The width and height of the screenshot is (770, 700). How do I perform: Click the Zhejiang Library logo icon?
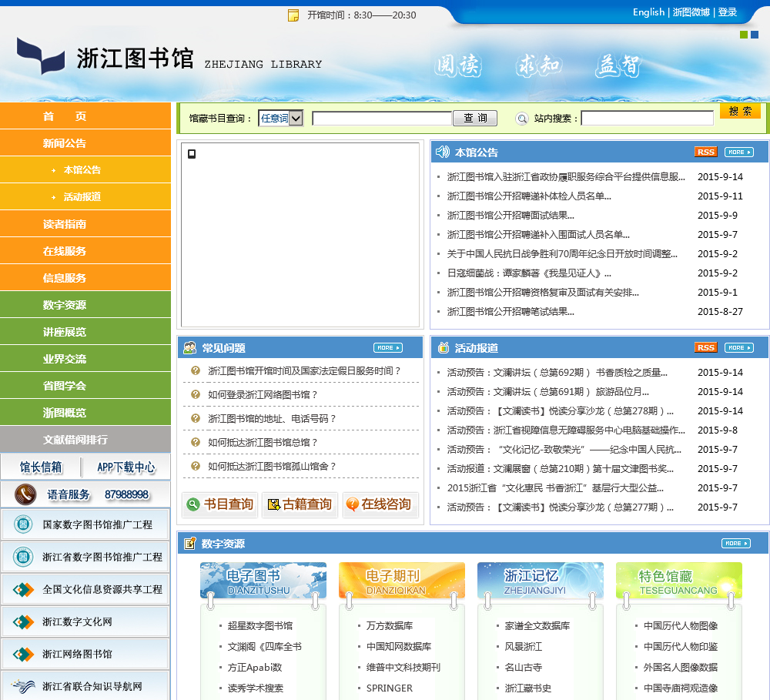[41, 55]
